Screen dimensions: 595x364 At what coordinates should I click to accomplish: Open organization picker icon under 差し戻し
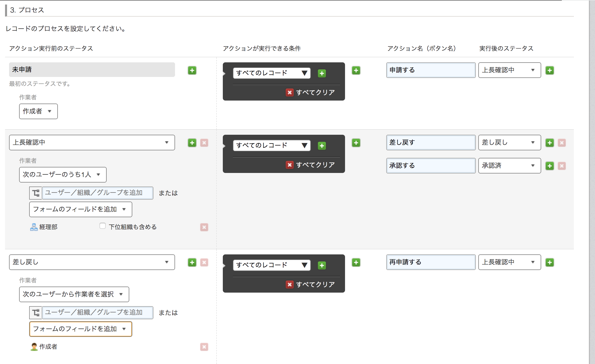(35, 313)
